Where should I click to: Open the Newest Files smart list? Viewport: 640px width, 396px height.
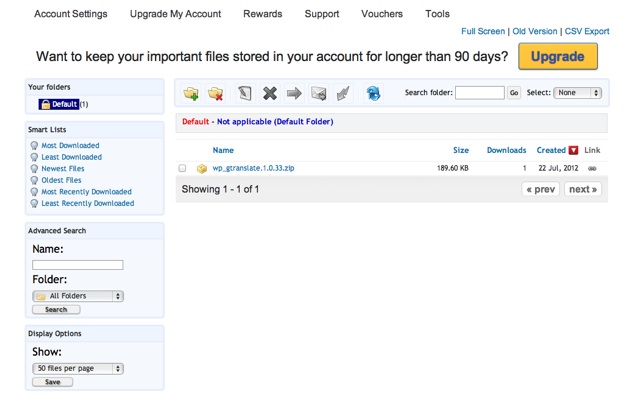click(63, 169)
